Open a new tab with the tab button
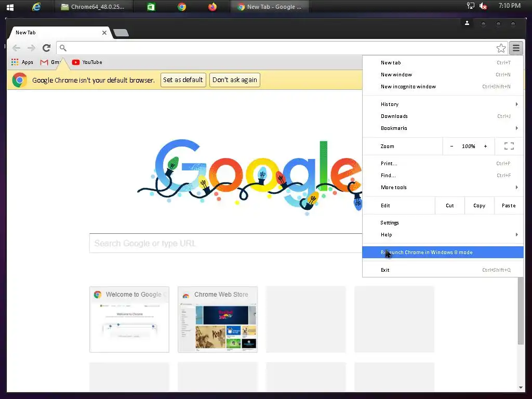 point(121,33)
